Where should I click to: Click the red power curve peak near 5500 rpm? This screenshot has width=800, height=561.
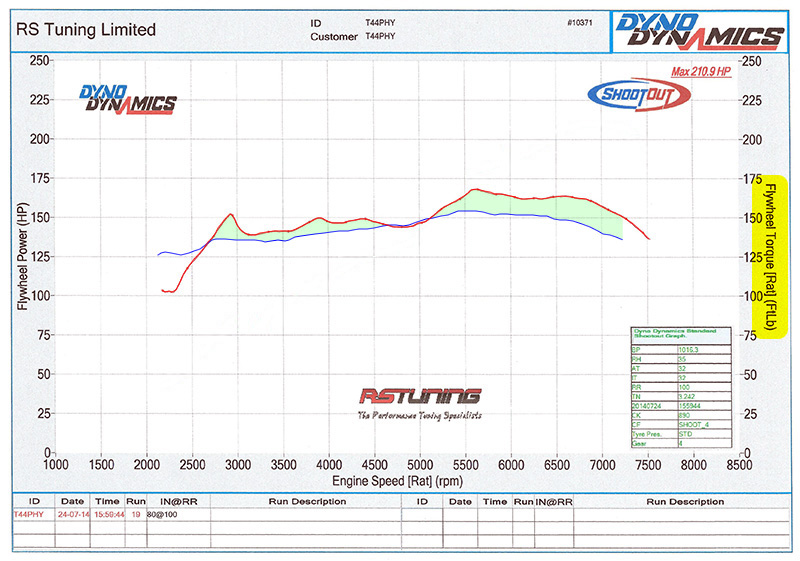coord(475,189)
